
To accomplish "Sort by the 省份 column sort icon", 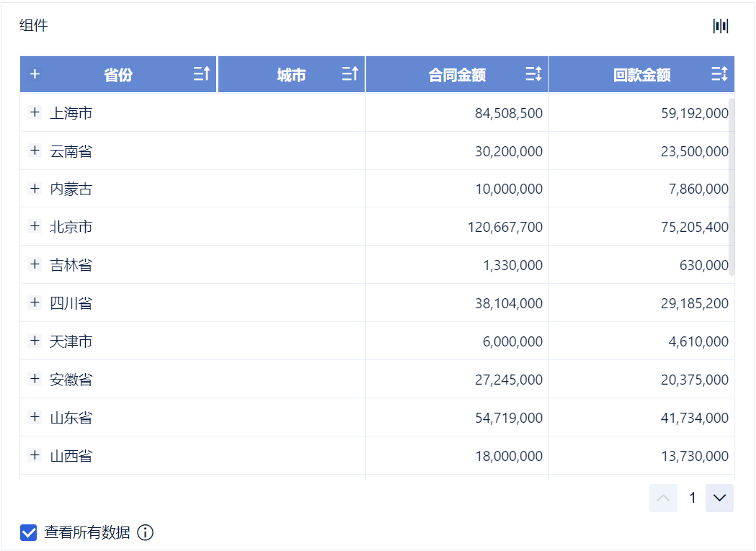I will pyautogui.click(x=202, y=73).
